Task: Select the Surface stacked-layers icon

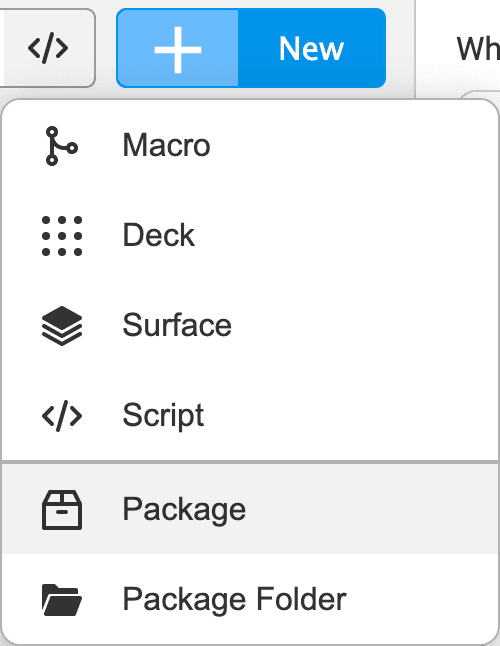Action: [62, 325]
